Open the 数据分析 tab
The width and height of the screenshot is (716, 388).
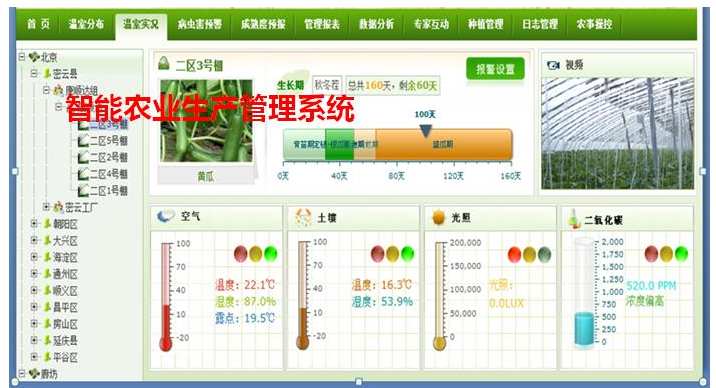point(376,24)
